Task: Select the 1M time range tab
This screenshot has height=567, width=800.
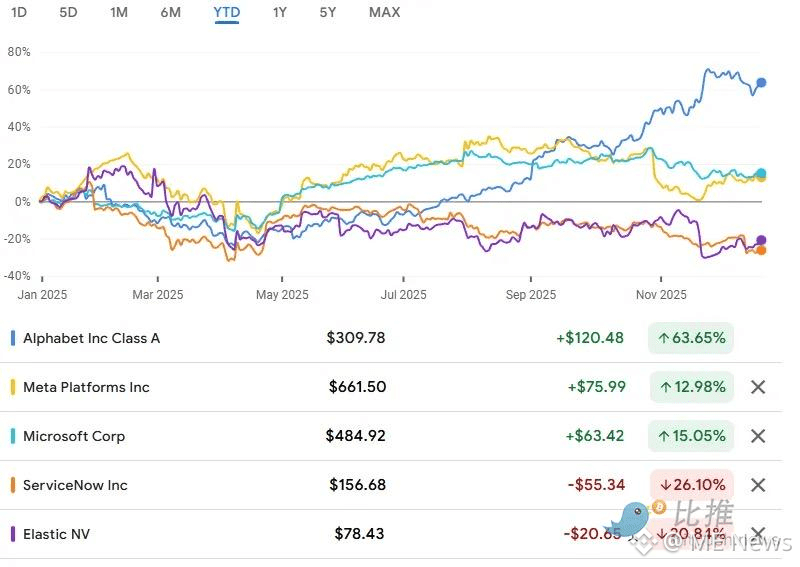Action: point(119,12)
